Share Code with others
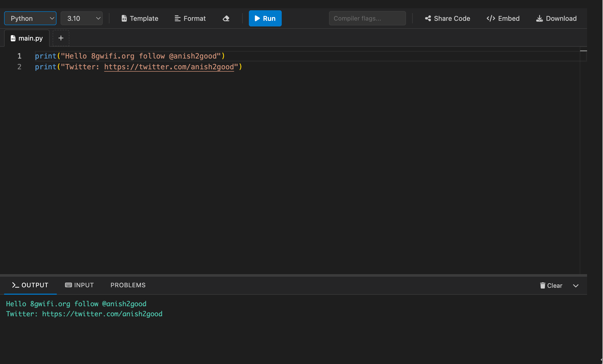Viewport: 603px width, 364px height. click(447, 18)
